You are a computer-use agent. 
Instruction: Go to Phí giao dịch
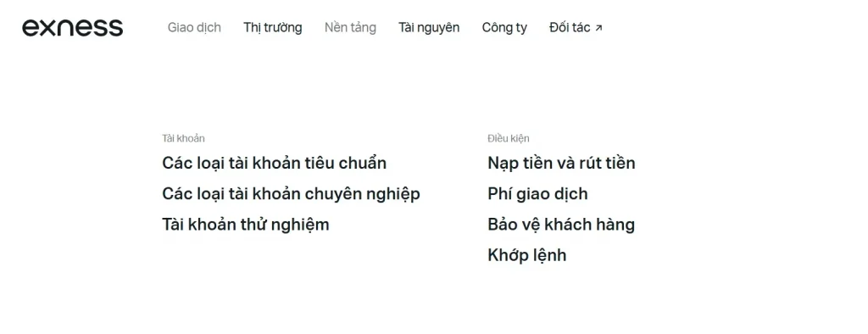click(x=537, y=194)
